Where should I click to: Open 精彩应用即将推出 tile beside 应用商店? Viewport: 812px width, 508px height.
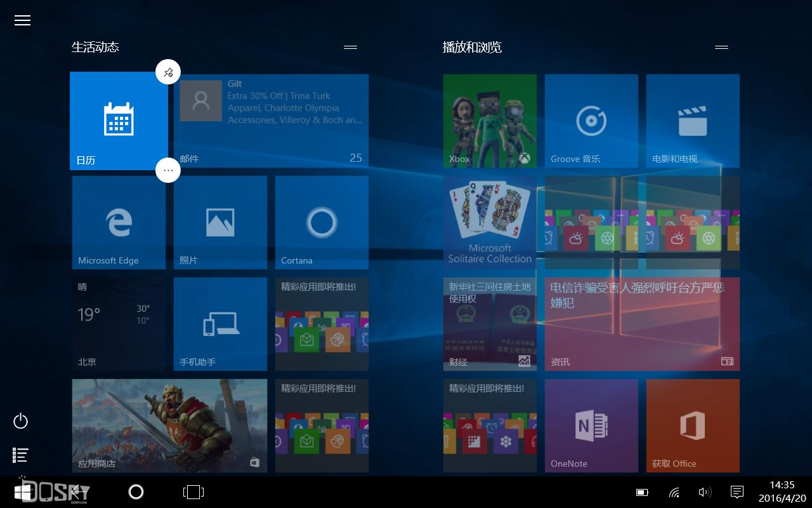[322, 425]
